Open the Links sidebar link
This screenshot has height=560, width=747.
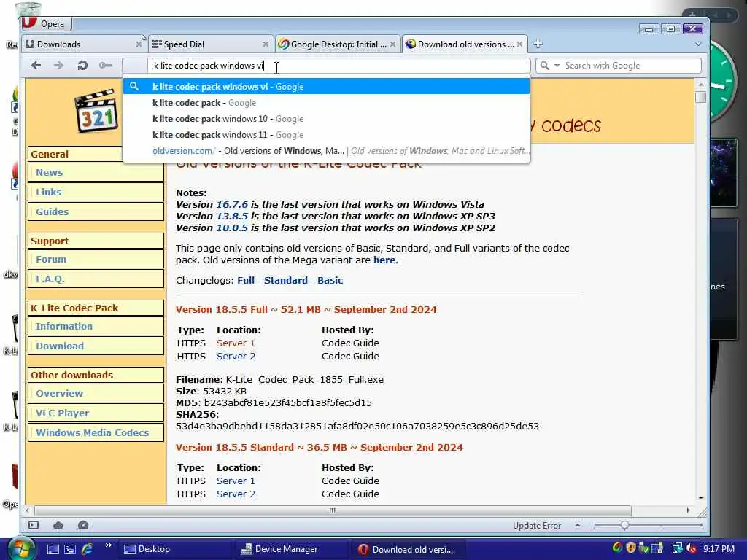click(49, 192)
